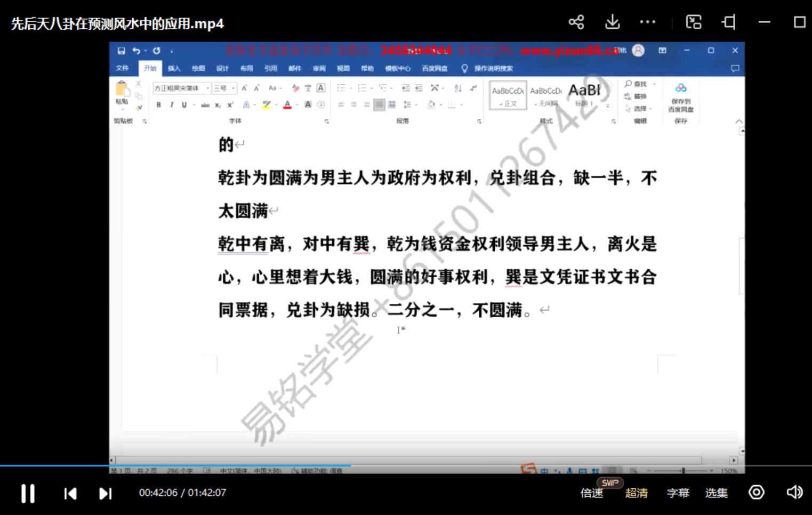Click the sort icon in paragraph group
Screen dimensions: 812x515
coord(458,87)
